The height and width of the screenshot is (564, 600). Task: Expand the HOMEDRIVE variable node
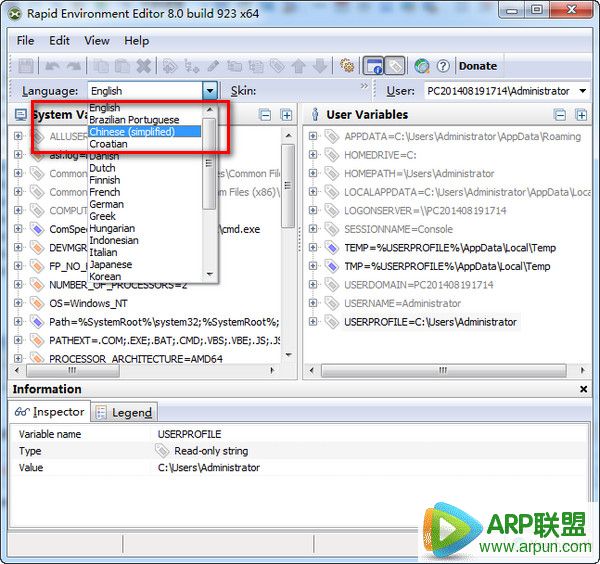(313, 154)
